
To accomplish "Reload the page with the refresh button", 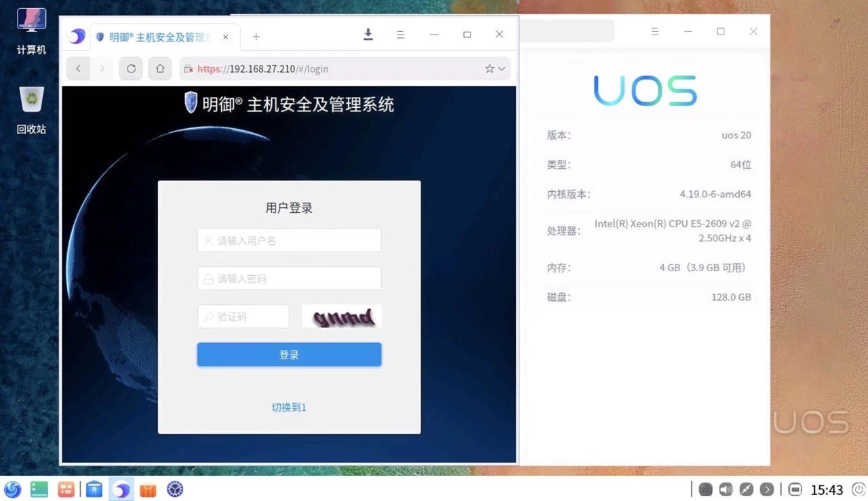I will click(131, 68).
